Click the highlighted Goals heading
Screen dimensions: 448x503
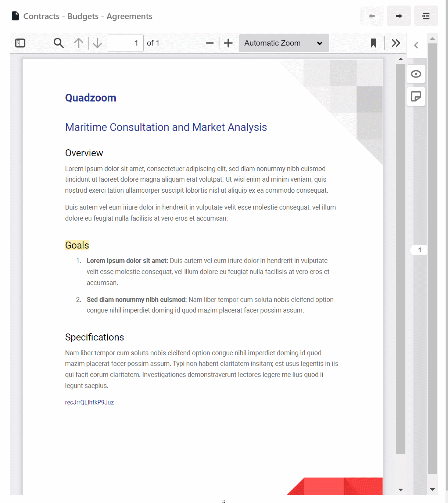[x=77, y=245]
